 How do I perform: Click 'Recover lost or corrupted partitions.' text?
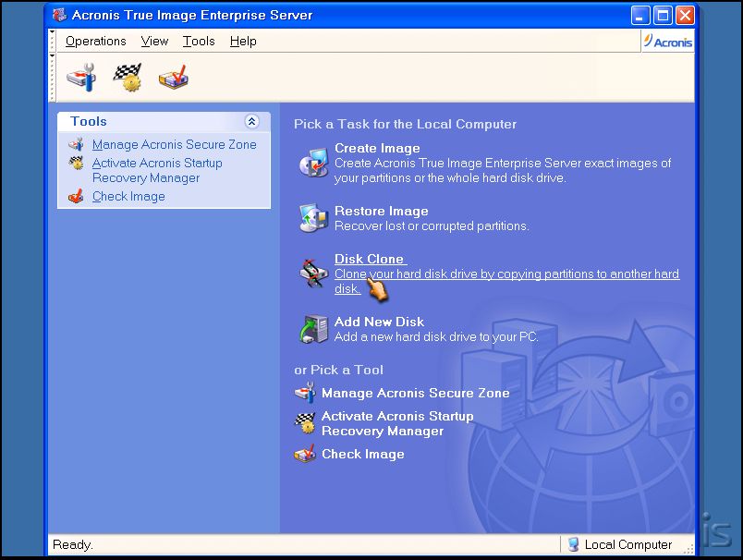point(432,226)
